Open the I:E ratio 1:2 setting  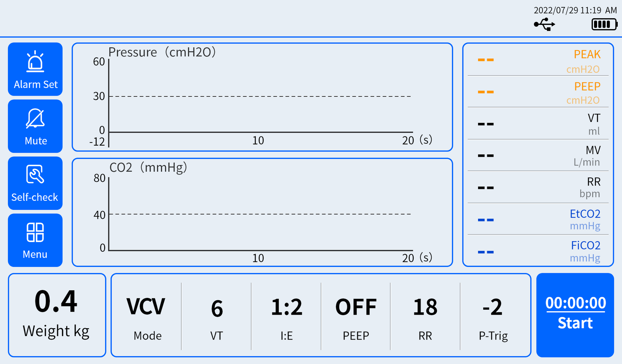tap(286, 317)
